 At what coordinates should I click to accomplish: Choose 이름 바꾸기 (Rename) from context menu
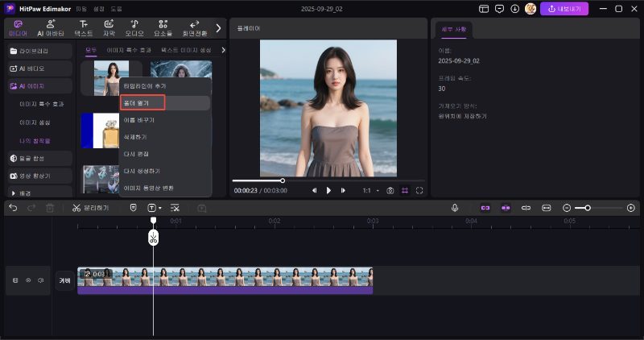(165, 120)
